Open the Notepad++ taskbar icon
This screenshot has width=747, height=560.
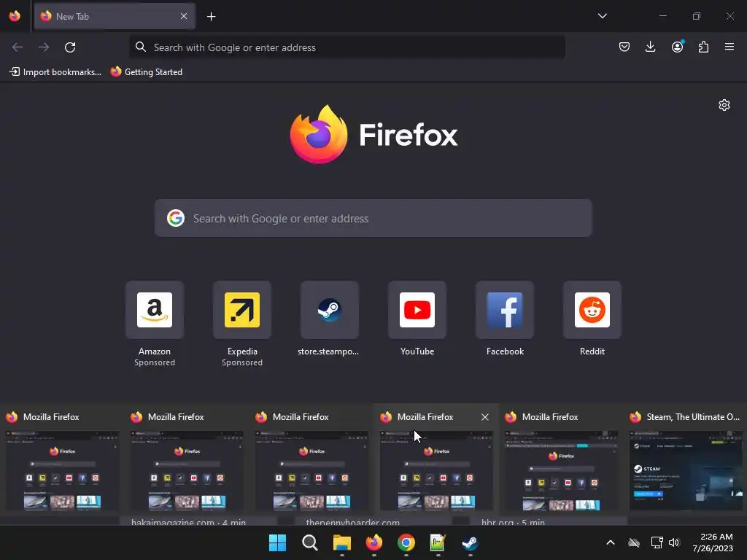coord(438,542)
